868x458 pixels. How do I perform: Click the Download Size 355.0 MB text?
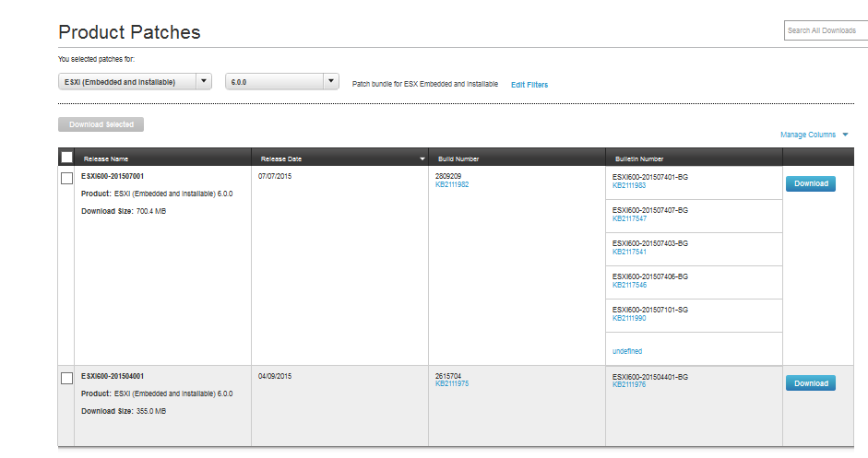124,412
